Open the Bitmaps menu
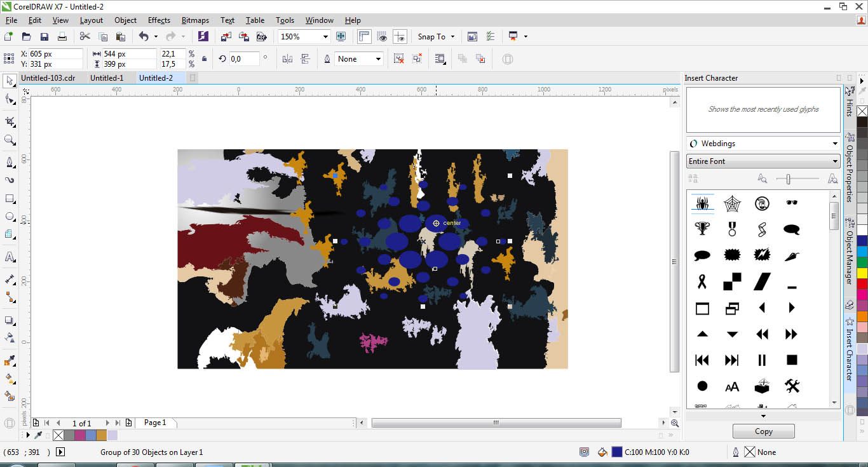 tap(195, 20)
